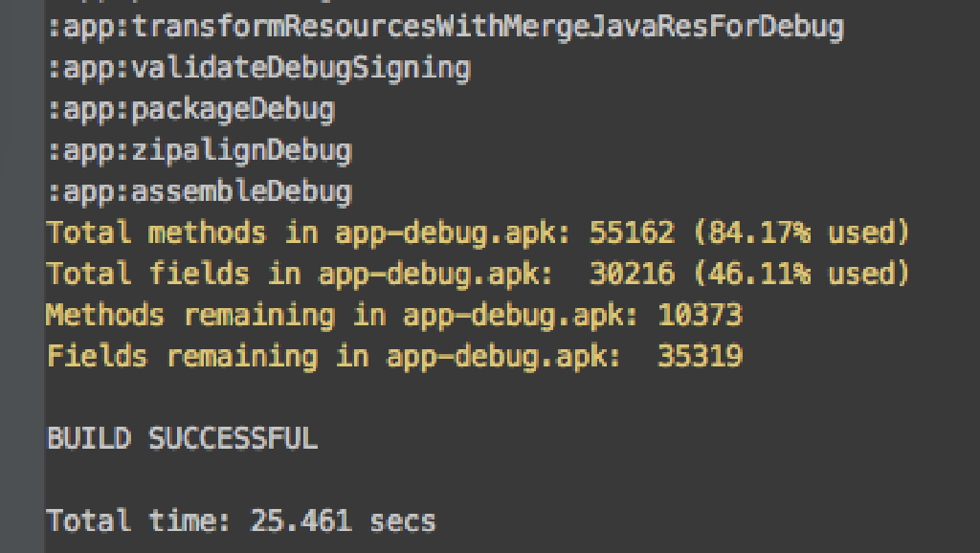
Task: Click the :app:zipalignDebug output line
Action: coord(199,151)
